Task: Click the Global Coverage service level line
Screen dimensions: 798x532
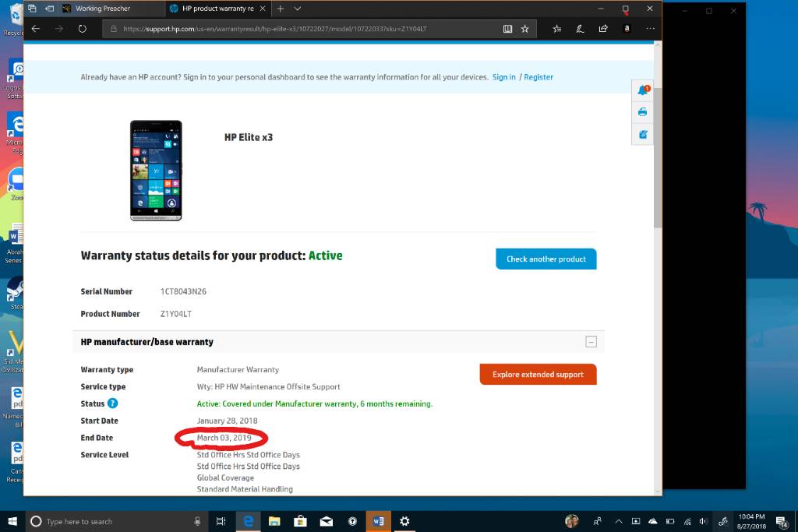Action: click(225, 477)
